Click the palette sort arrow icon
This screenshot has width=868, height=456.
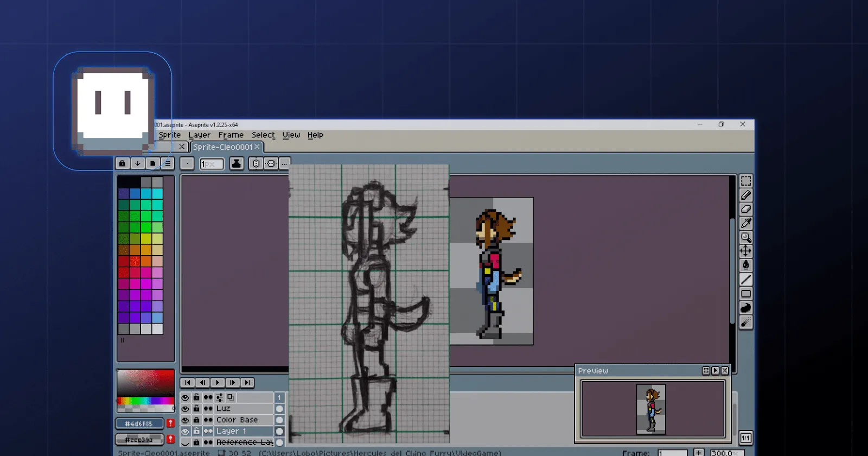[138, 163]
